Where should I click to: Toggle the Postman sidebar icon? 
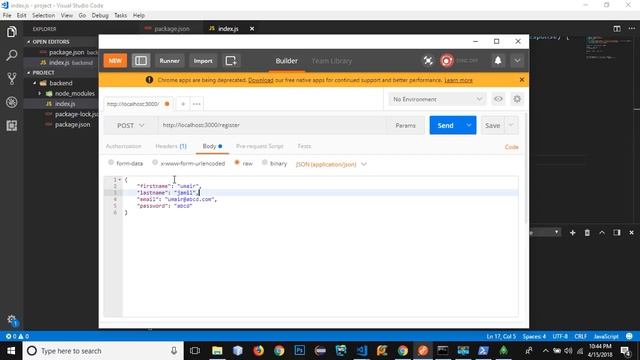[x=141, y=61]
